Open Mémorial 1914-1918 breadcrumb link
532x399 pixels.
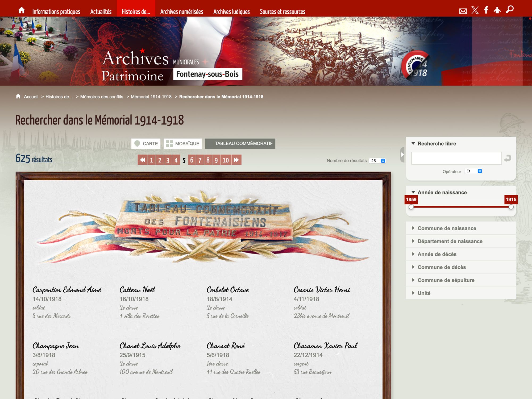151,97
